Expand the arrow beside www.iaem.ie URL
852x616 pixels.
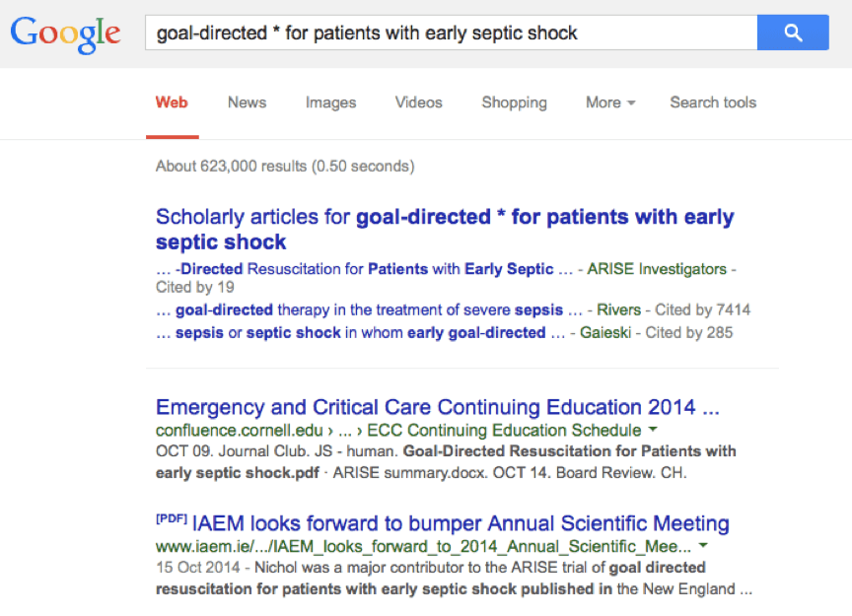[703, 545]
